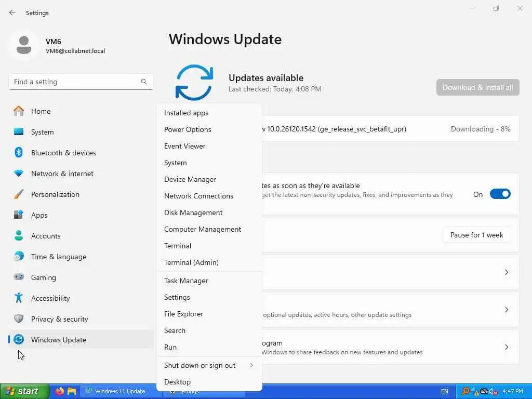This screenshot has height=399, width=532.
Task: Click the VM6 user avatar icon
Action: click(x=24, y=45)
